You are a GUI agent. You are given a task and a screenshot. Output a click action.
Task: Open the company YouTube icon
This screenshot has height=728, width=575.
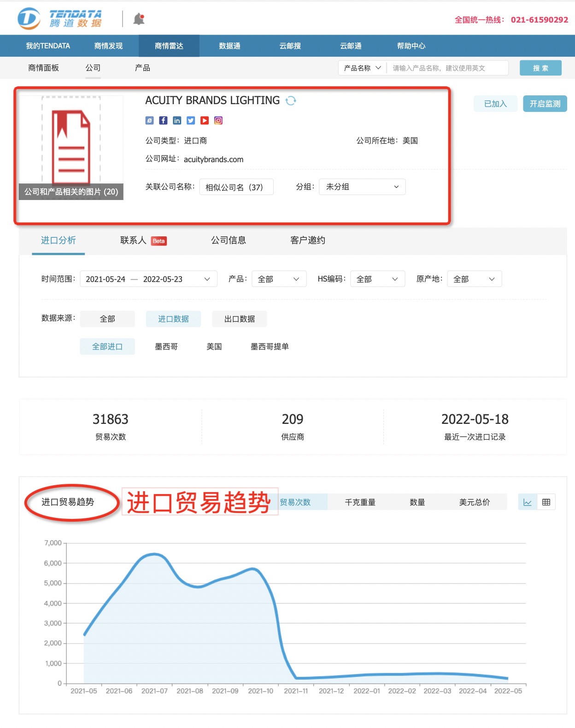[205, 120]
